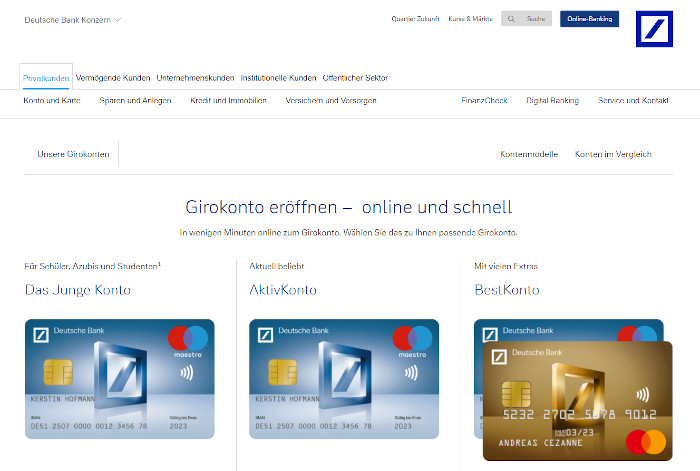Open the Service und Kontakt menu
Viewport: 700px width, 471px height.
(633, 100)
